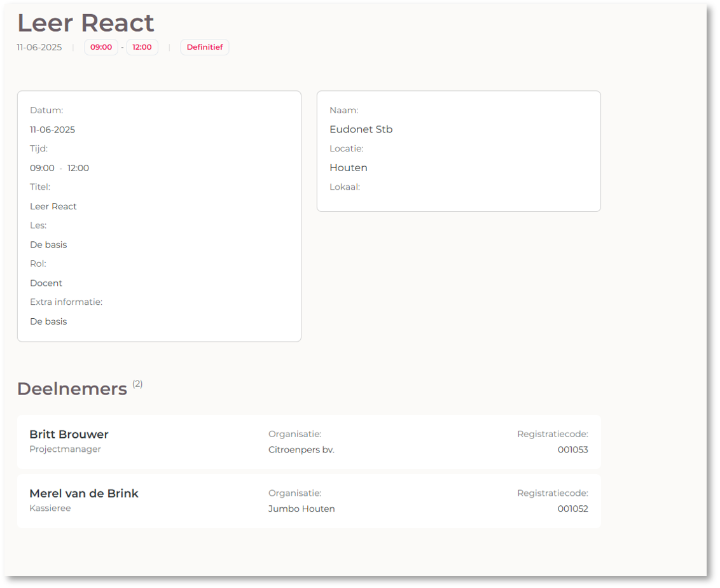Click the Docent role value
Image resolution: width=720 pixels, height=588 pixels.
click(x=46, y=283)
